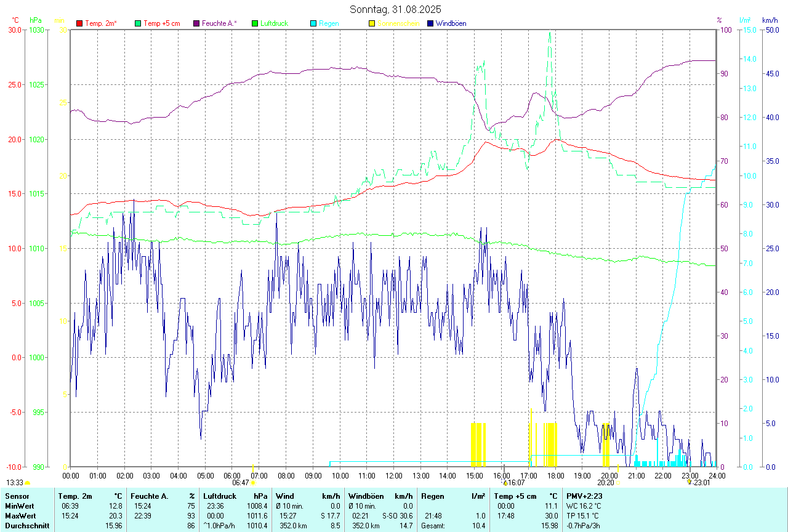The image size is (788, 532).
Task: Click the Sonnenschein legend label text
Action: 398,23
